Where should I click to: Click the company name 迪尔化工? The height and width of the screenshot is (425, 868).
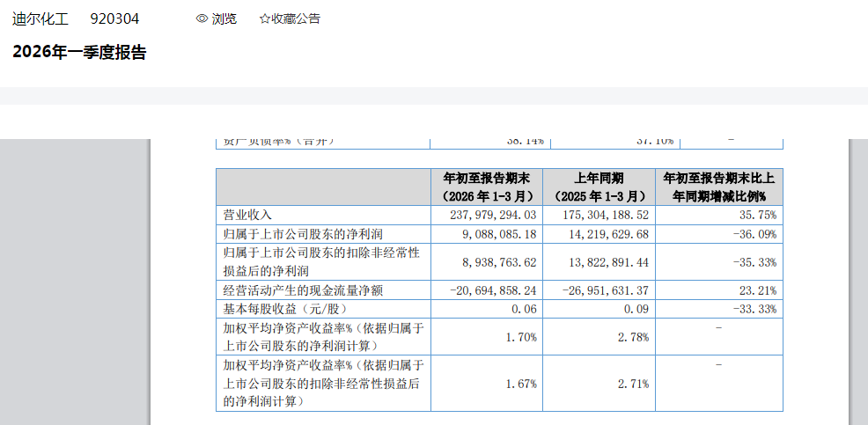pos(40,18)
